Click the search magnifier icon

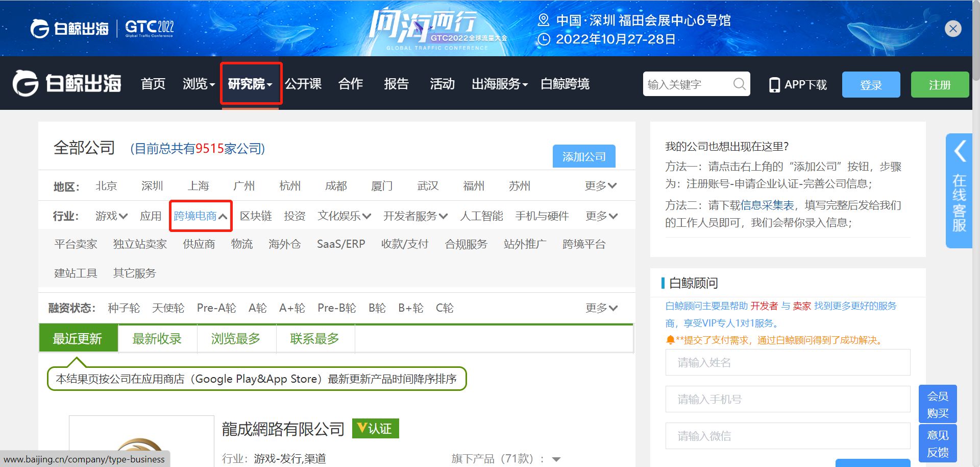739,84
